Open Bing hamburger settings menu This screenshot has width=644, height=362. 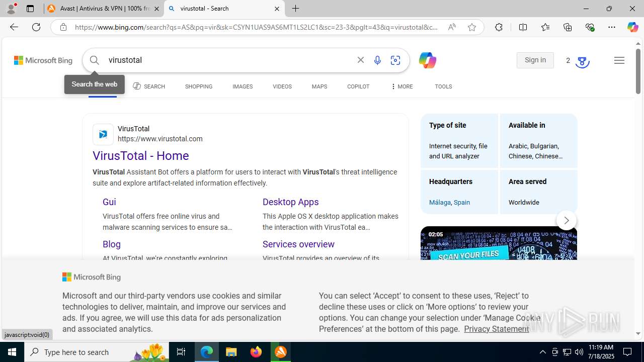pos(619,60)
